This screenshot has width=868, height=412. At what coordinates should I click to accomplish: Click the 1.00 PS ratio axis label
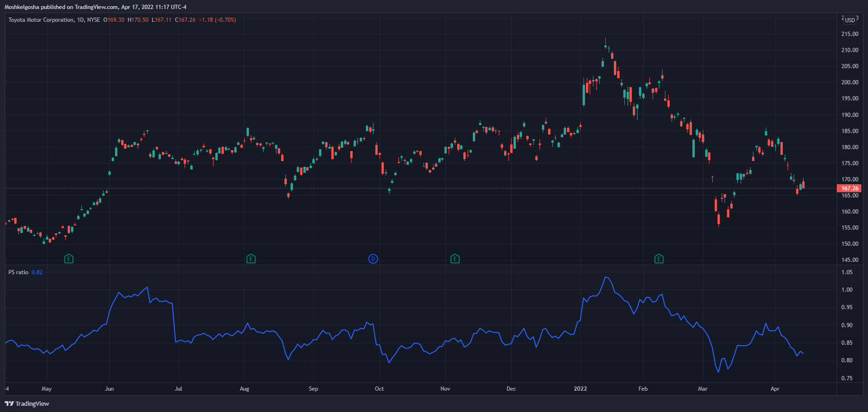coord(847,290)
